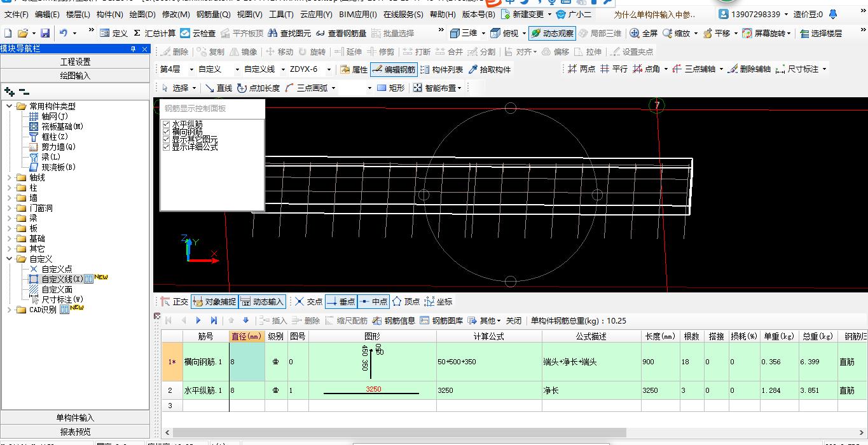
Task: Open the 工具(T) menu
Action: pos(281,14)
